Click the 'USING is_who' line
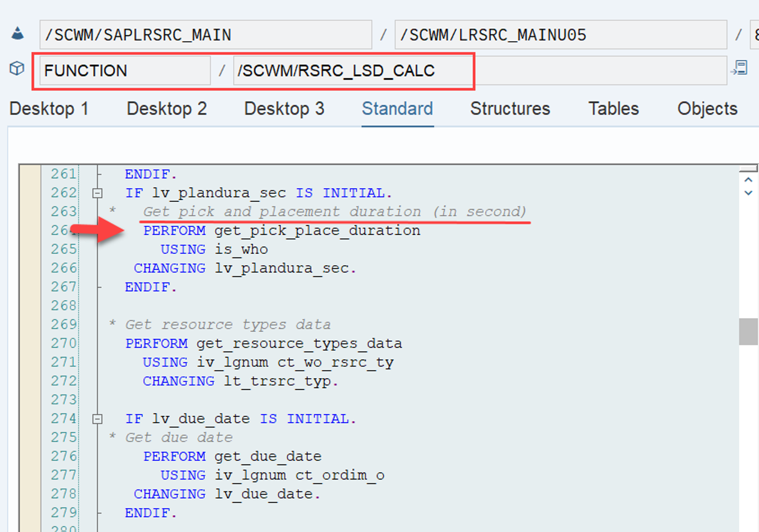This screenshot has width=759, height=532. coord(214,249)
